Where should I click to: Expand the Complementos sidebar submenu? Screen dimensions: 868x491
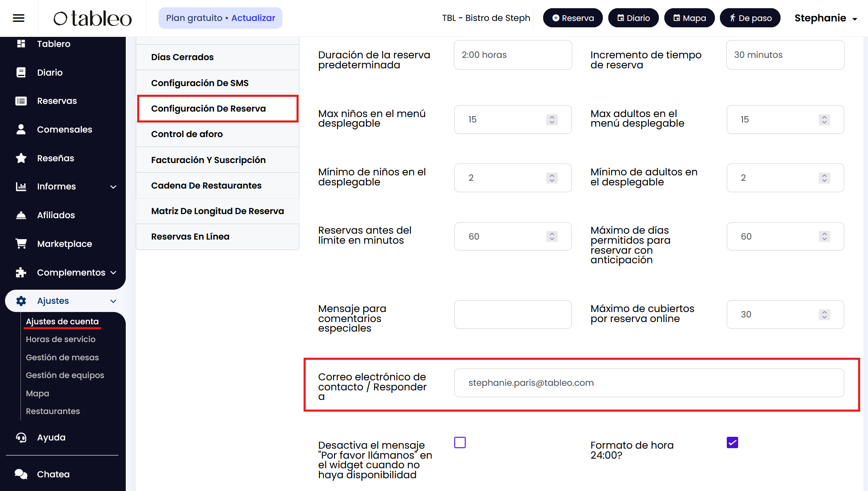[x=113, y=272]
